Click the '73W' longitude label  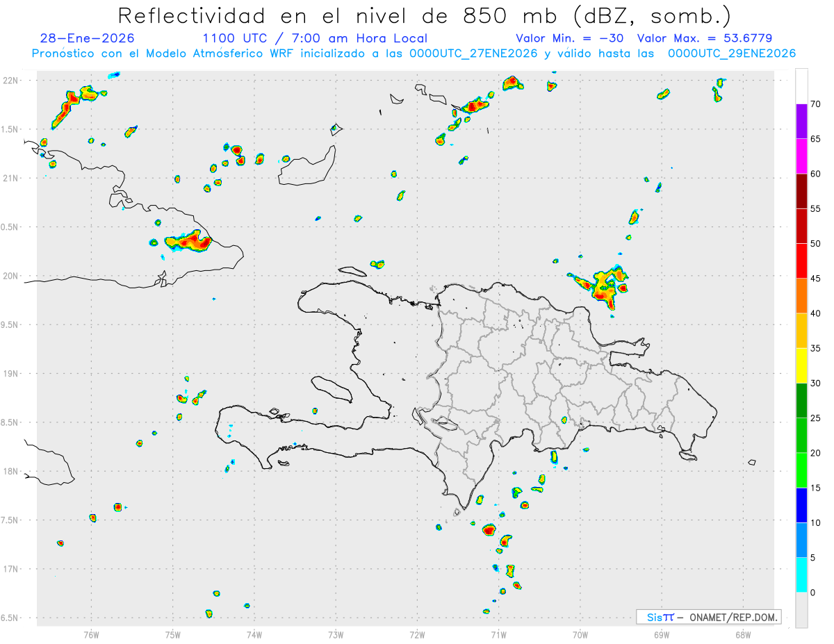pos(336,634)
